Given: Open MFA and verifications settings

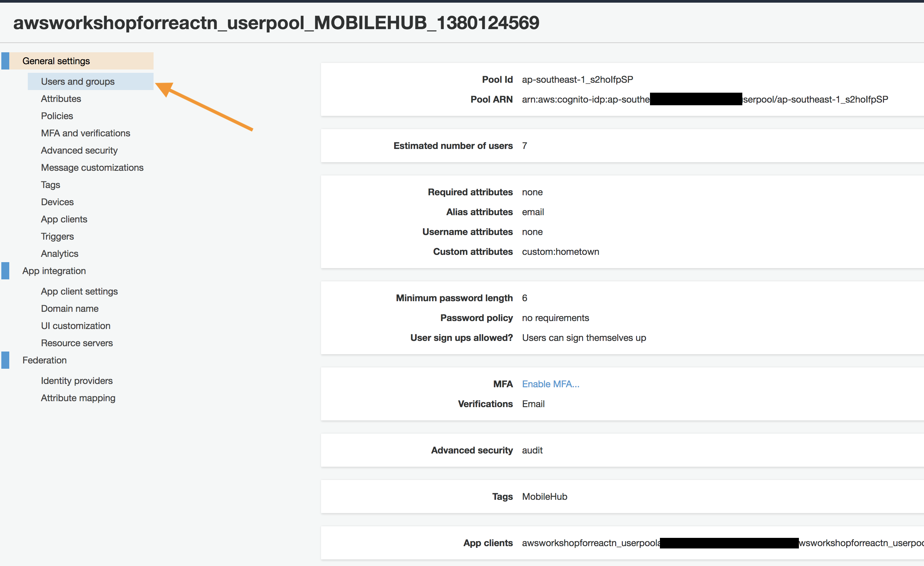Looking at the screenshot, I should pyautogui.click(x=85, y=133).
